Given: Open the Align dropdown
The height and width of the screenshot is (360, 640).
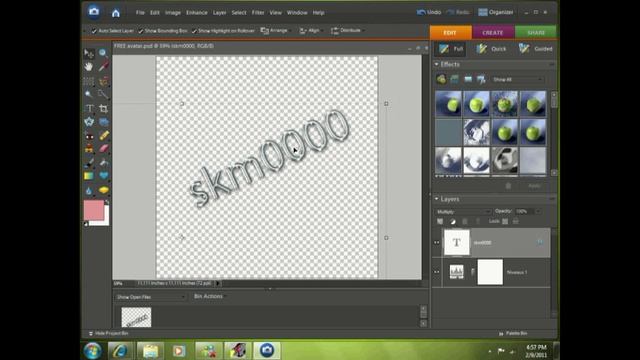Looking at the screenshot, I should click(x=310, y=31).
